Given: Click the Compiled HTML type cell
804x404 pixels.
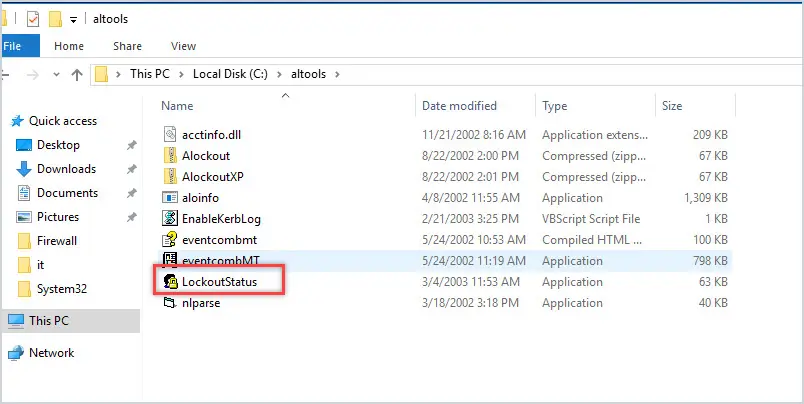Looking at the screenshot, I should click(x=592, y=239).
